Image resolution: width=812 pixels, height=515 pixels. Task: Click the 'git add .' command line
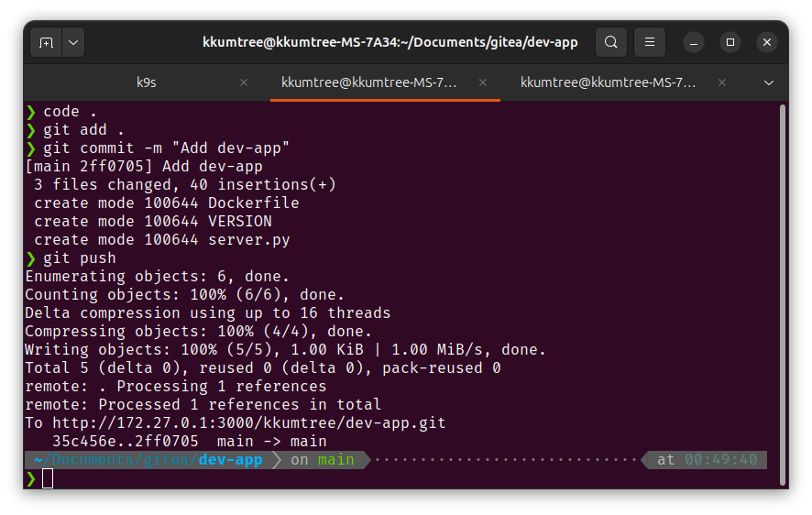click(83, 130)
